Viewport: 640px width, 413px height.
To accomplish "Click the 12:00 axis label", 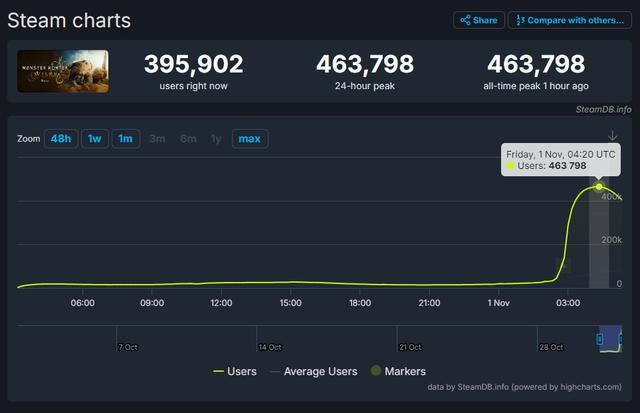I will 221,303.
